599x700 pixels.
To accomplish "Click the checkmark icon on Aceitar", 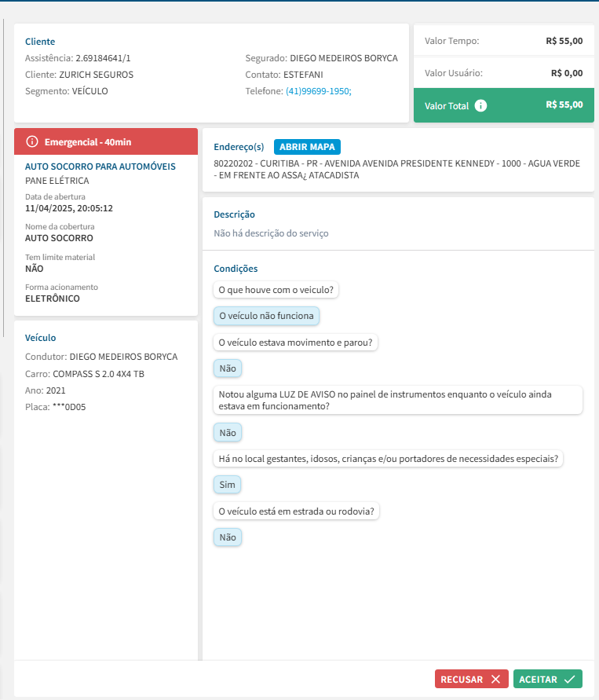I will pyautogui.click(x=570, y=680).
